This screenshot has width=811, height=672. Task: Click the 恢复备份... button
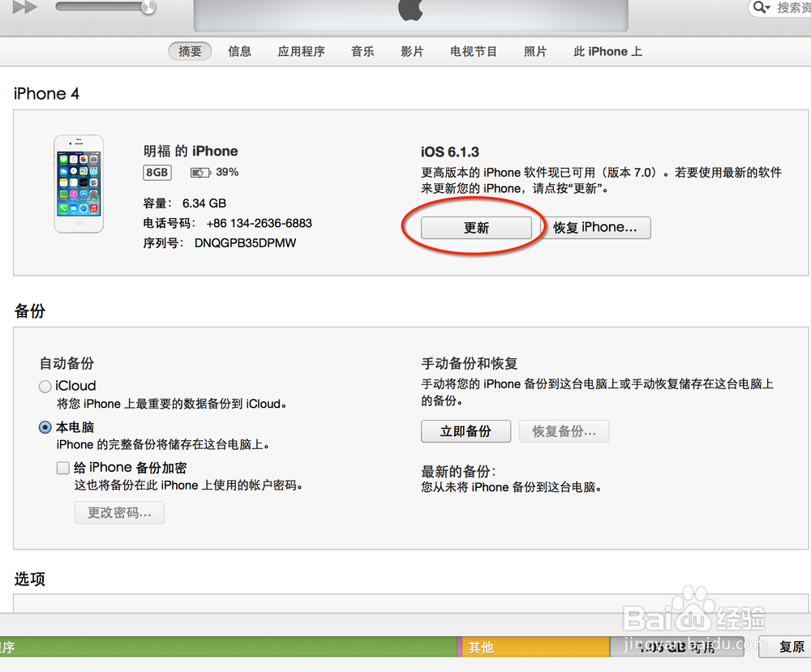click(564, 431)
